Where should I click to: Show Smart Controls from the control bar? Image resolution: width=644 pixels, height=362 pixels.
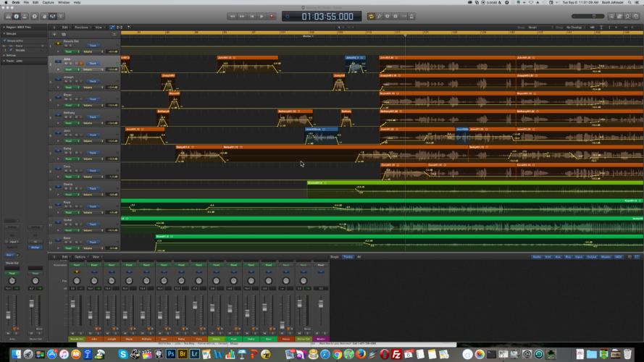click(x=44, y=17)
